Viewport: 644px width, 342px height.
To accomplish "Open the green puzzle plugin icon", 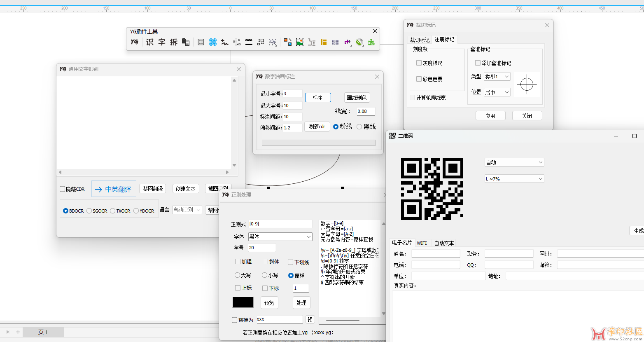I will click(x=371, y=42).
